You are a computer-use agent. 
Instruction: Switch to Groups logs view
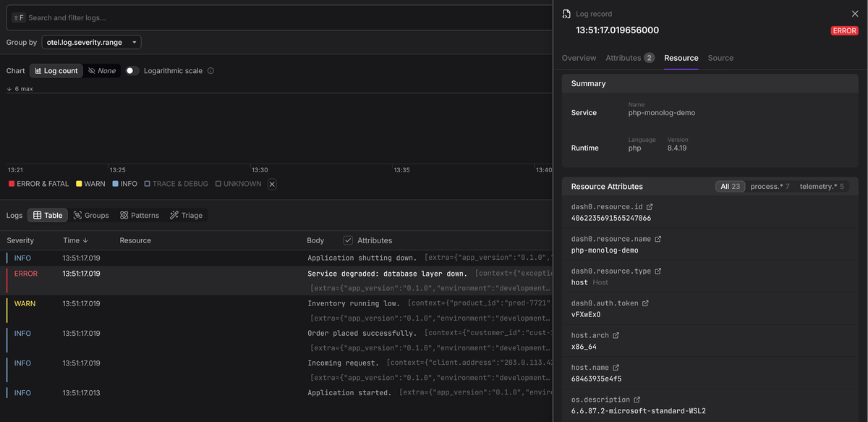click(91, 215)
